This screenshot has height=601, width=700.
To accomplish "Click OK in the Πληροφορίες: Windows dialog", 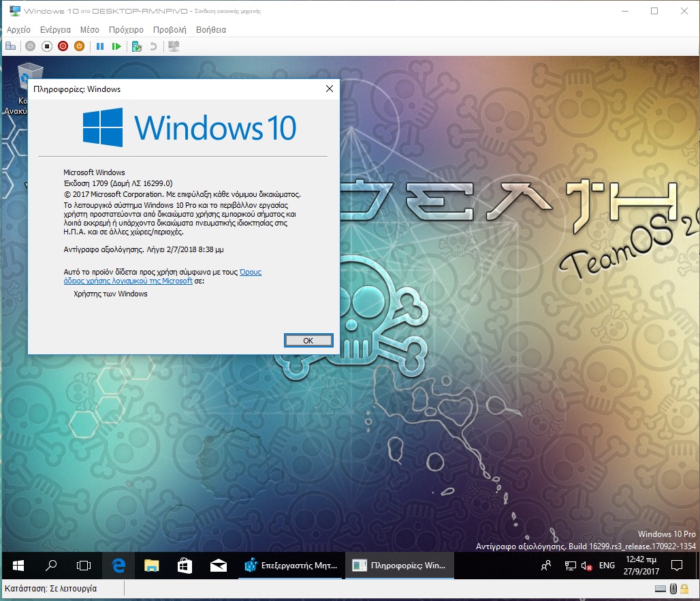I will [308, 341].
